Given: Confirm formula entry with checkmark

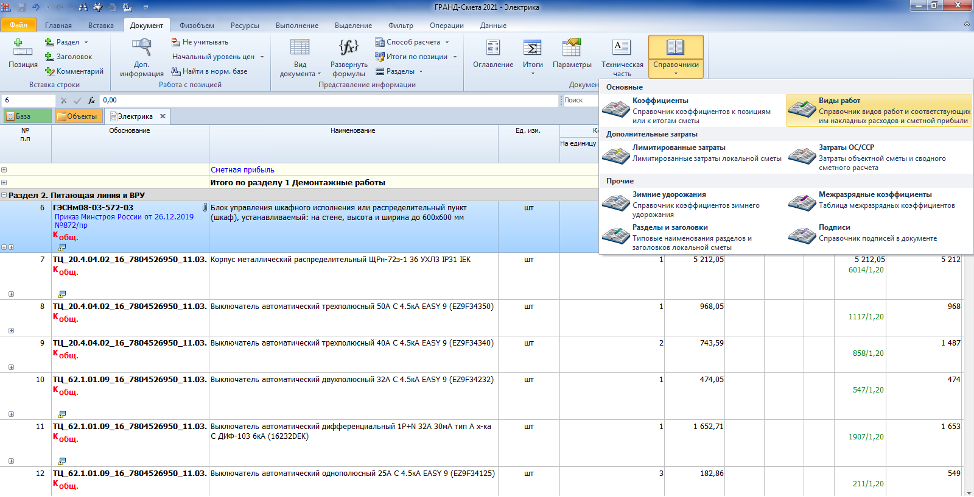Looking at the screenshot, I should (x=77, y=101).
